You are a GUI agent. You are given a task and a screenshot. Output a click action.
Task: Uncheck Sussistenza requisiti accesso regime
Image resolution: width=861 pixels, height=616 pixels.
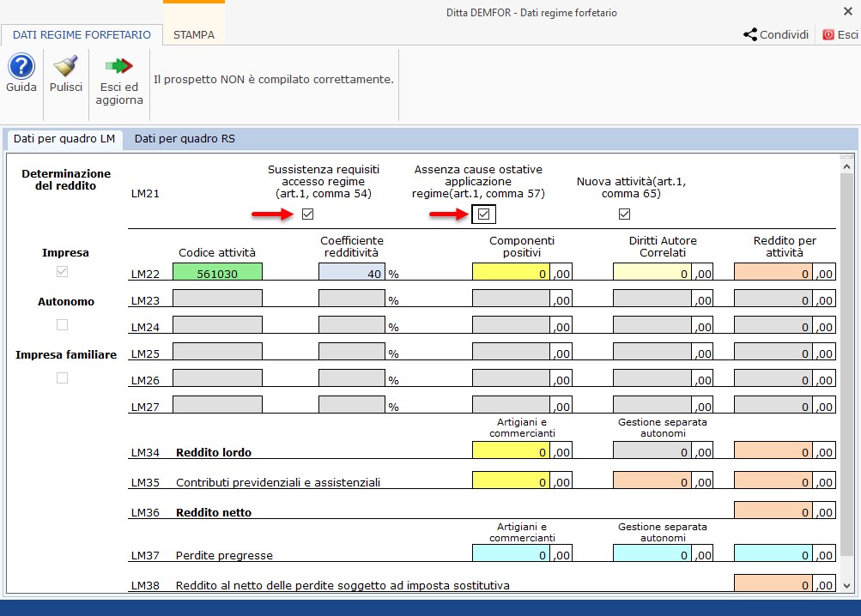(x=306, y=215)
